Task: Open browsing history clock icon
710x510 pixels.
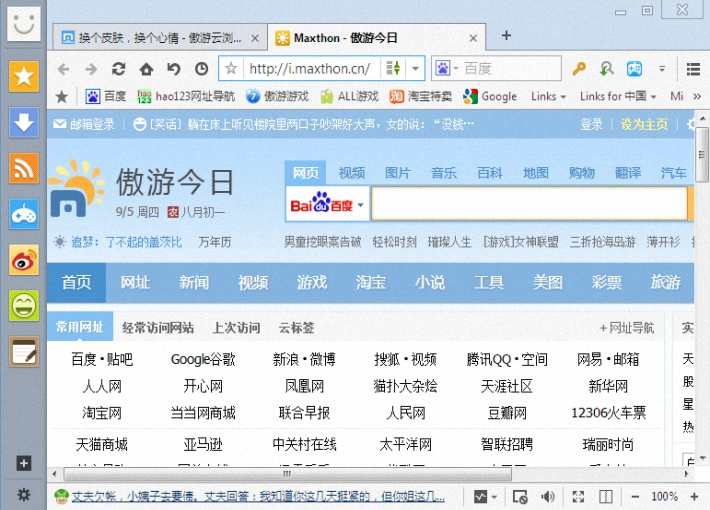Action: [201, 69]
